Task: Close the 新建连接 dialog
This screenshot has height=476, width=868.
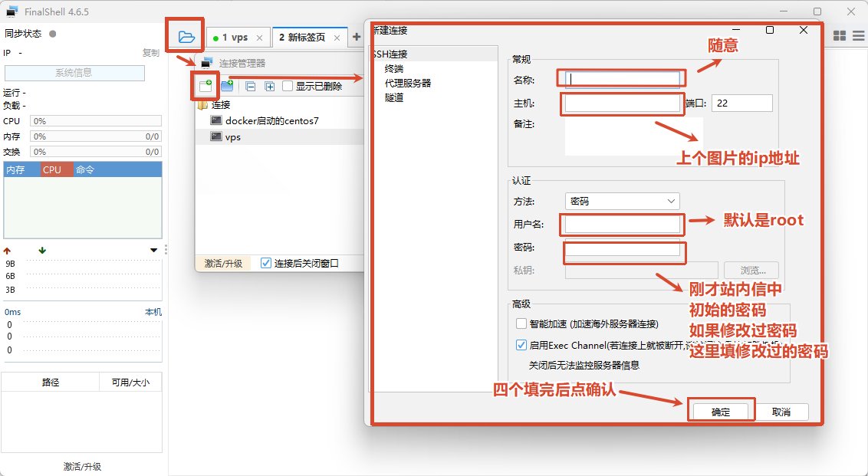Action: [804, 30]
